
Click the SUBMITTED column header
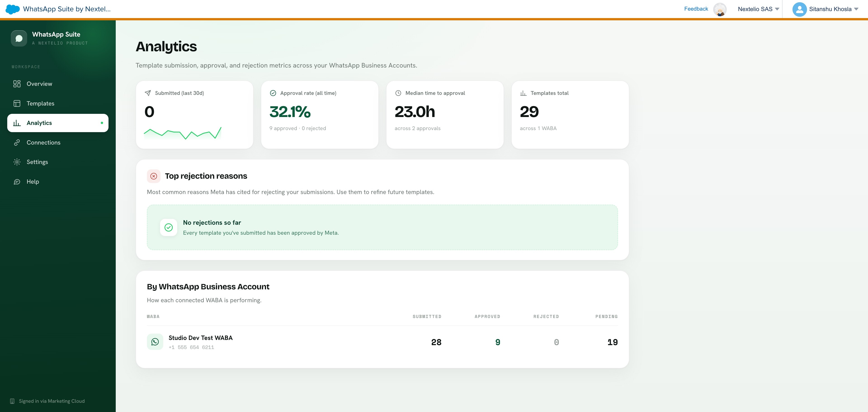point(427,316)
